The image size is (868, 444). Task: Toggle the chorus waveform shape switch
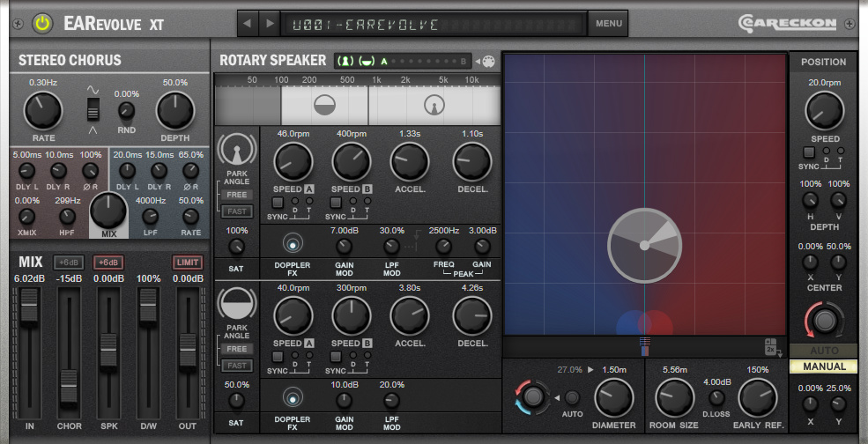pos(93,110)
